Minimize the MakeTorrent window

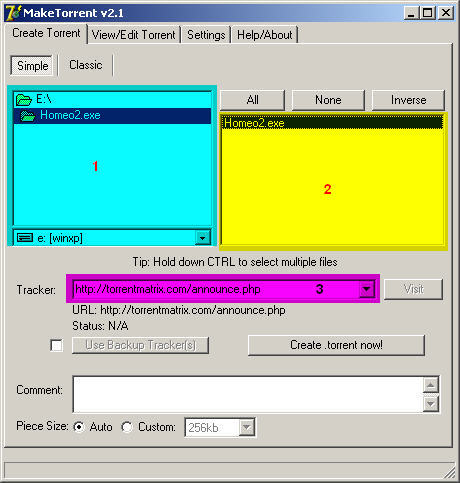tap(412, 13)
